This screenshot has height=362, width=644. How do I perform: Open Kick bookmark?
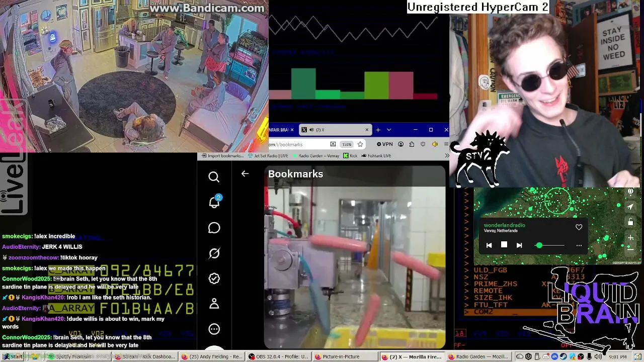click(x=350, y=156)
